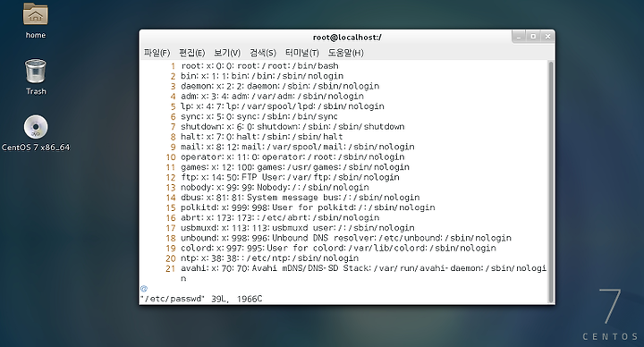Open the 도움말(H) menu
Viewport: 644px width, 347px height.
(345, 53)
